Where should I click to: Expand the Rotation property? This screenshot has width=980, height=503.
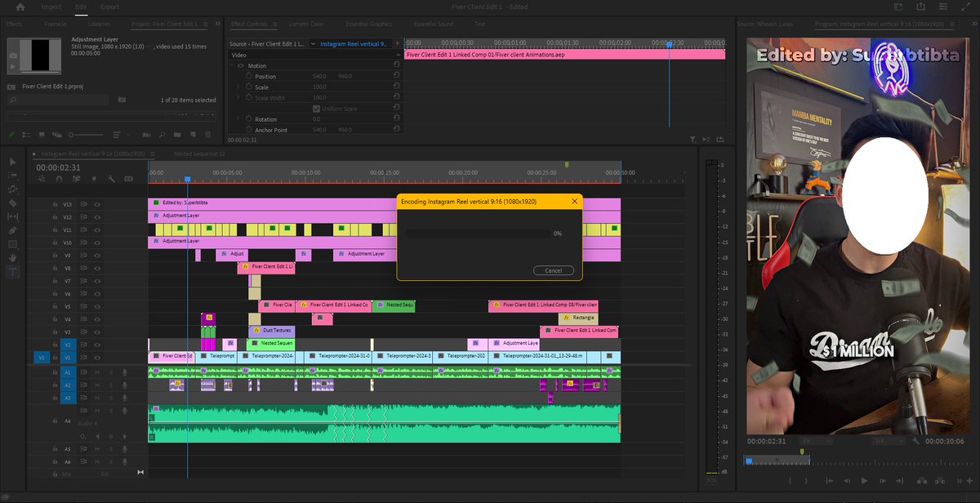pyautogui.click(x=238, y=118)
